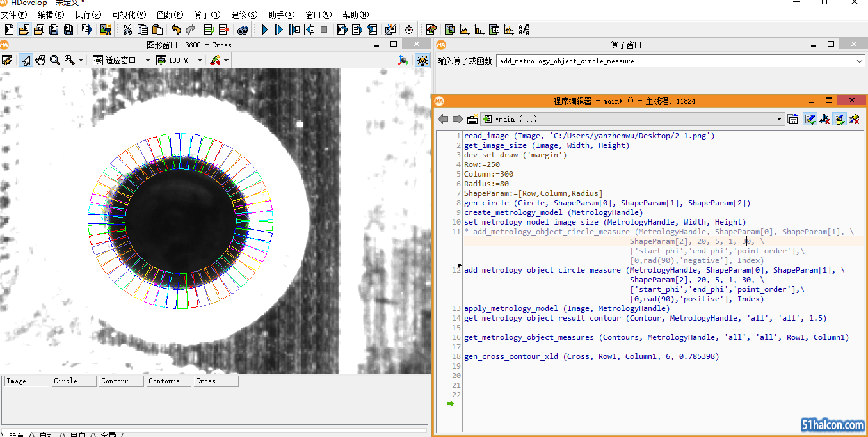
Task: Open the *main procedure dropdown
Action: point(779,119)
